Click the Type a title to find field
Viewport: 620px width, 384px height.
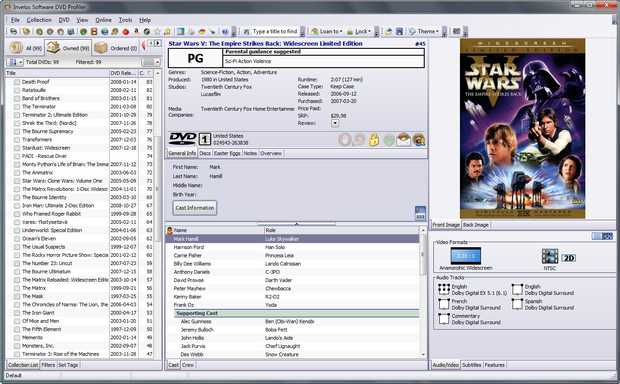[x=275, y=31]
